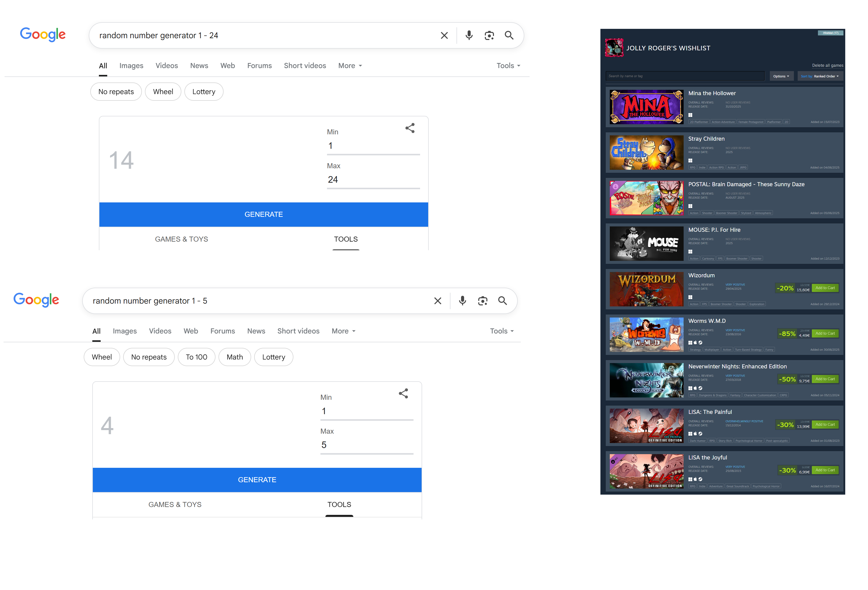Click Windows platform icon on Mina the Hollower

coord(690,115)
